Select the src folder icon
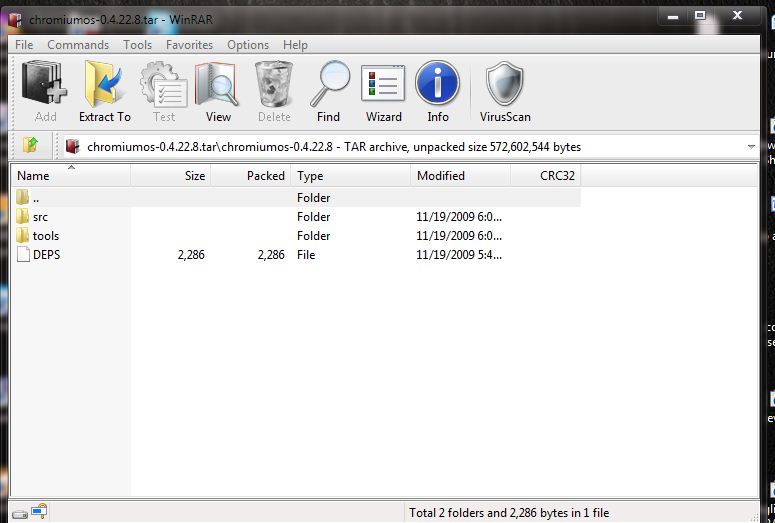This screenshot has height=523, width=775. [22, 217]
